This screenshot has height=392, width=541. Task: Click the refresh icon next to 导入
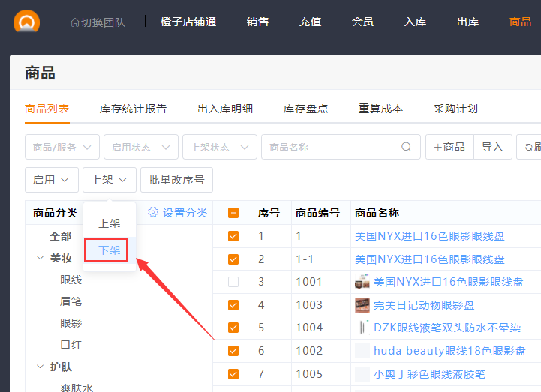pyautogui.click(x=529, y=147)
